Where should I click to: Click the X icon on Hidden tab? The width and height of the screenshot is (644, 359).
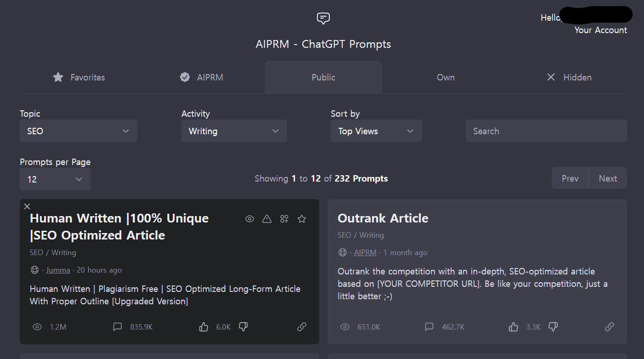click(551, 77)
